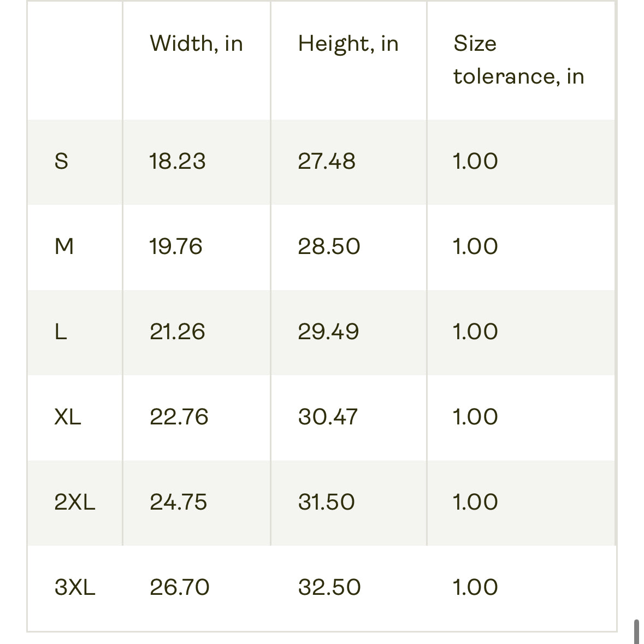This screenshot has height=644, width=644.
Task: Click the Height, in column header
Action: pos(348,44)
